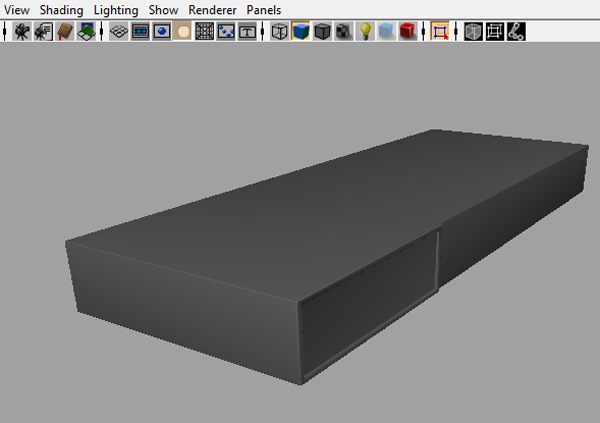The width and height of the screenshot is (600, 423).
Task: Open the Shading menu
Action: (x=61, y=10)
